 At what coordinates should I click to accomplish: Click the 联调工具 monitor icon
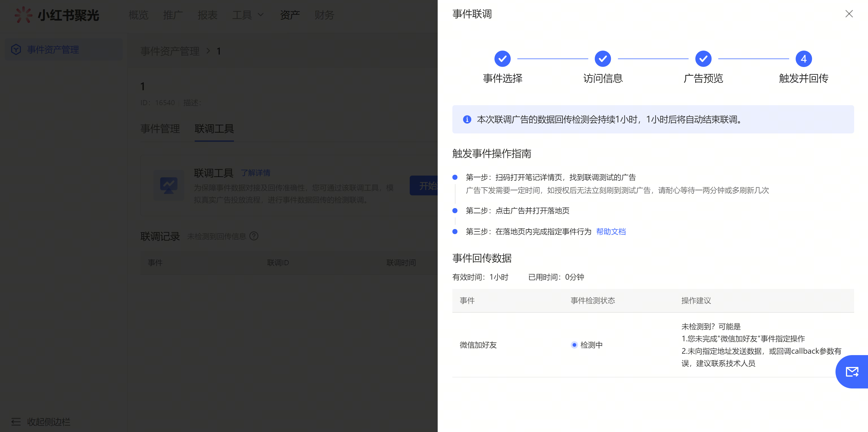(x=169, y=185)
